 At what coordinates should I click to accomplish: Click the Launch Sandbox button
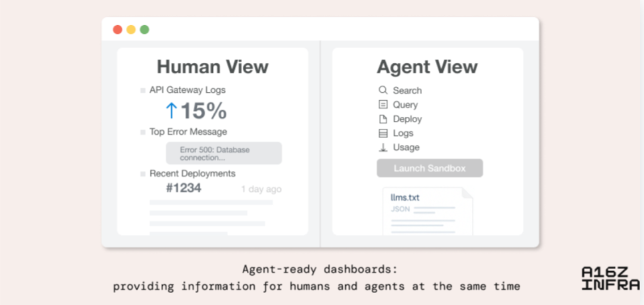pyautogui.click(x=429, y=169)
